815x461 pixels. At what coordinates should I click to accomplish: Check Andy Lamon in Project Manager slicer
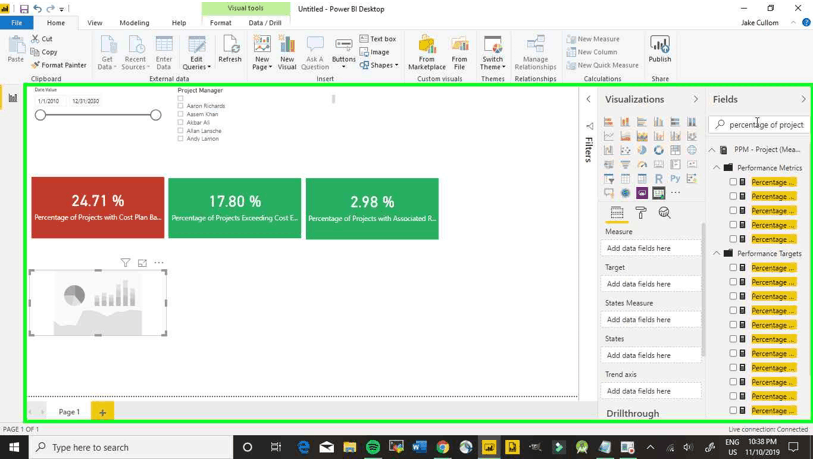(180, 139)
